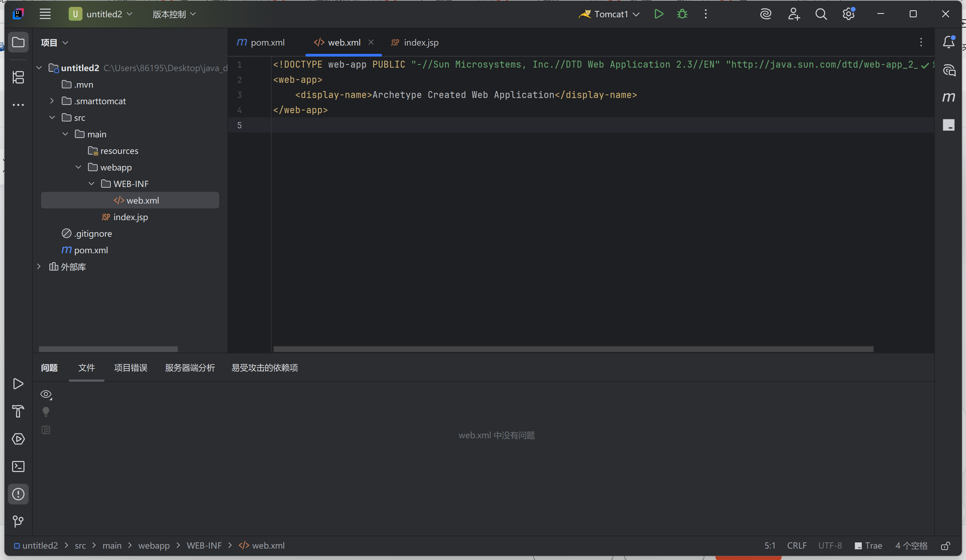Open the right sidebar square tool icon
This screenshot has width=966, height=560.
click(949, 125)
